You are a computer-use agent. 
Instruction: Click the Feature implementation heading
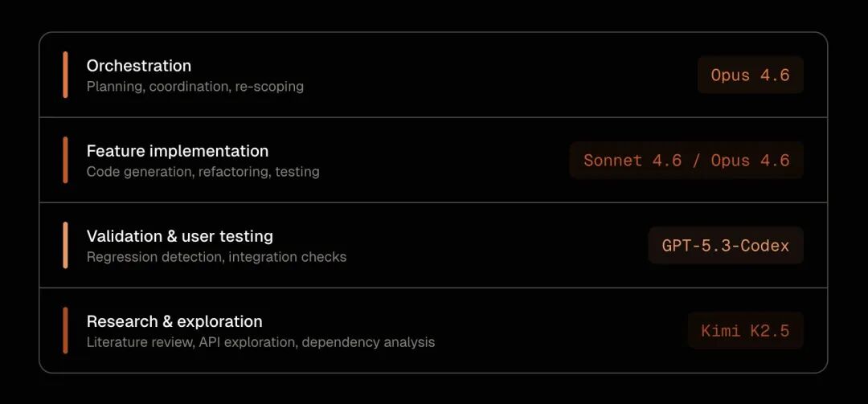click(x=177, y=151)
